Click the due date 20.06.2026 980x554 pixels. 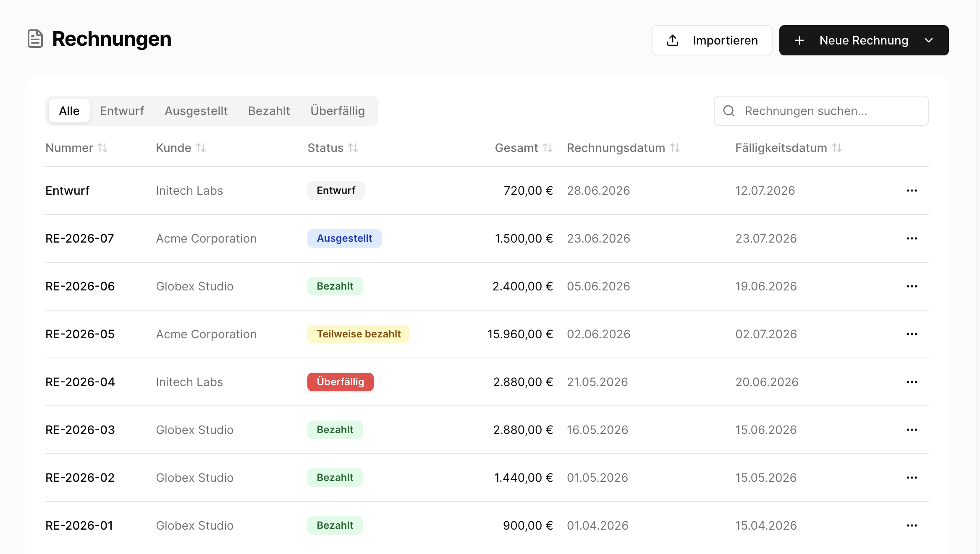767,382
